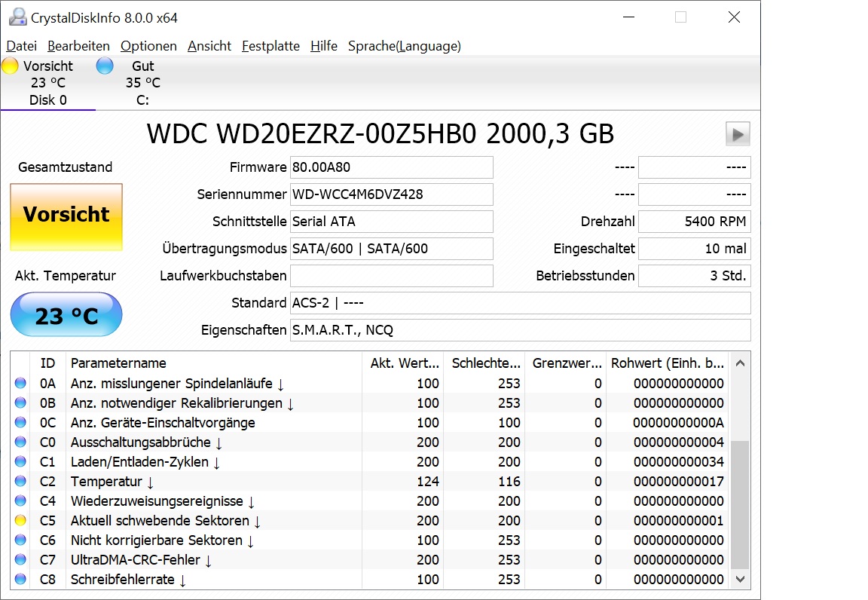
Task: Click the Eigenschaften field S.M.A.R.T., NCQ
Action: (x=521, y=330)
